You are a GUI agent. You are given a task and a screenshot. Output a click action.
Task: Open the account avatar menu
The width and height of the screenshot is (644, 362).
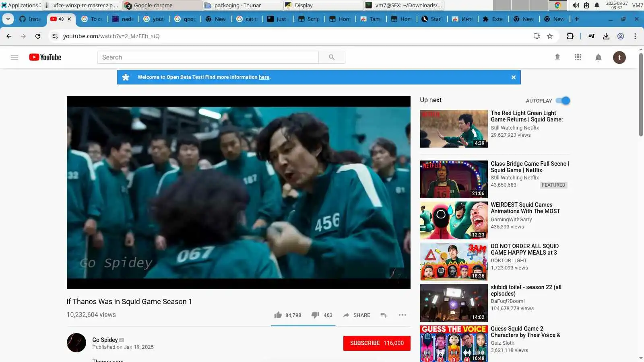click(619, 58)
